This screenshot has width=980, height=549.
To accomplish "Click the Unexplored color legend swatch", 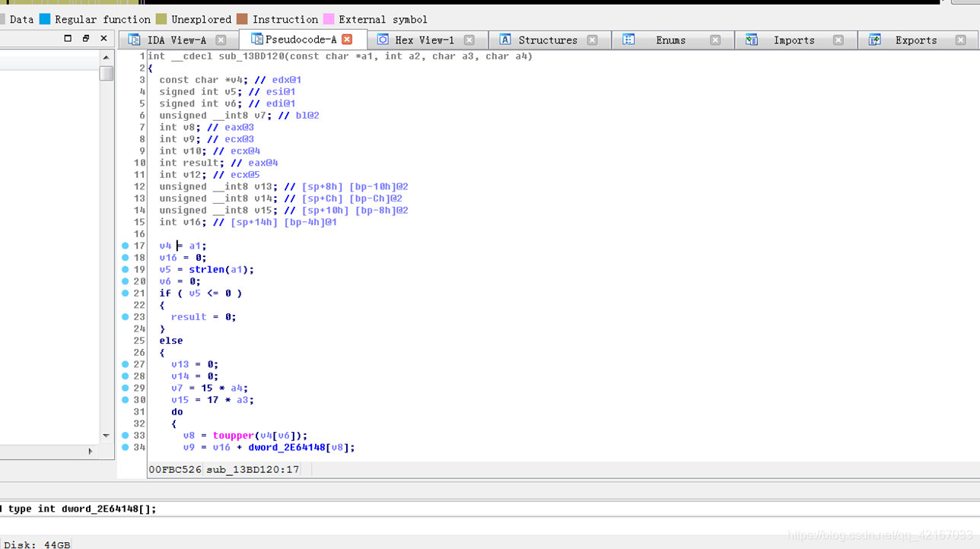I will point(161,19).
